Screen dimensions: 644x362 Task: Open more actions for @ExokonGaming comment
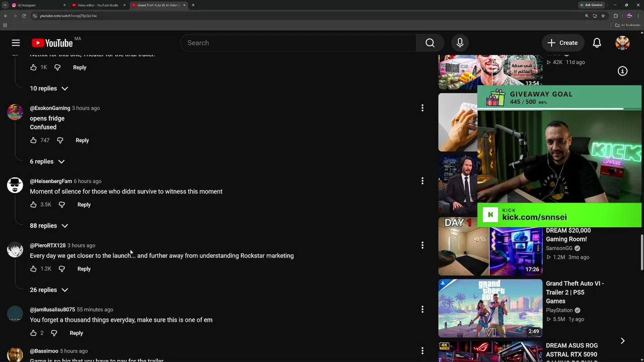pos(422,108)
